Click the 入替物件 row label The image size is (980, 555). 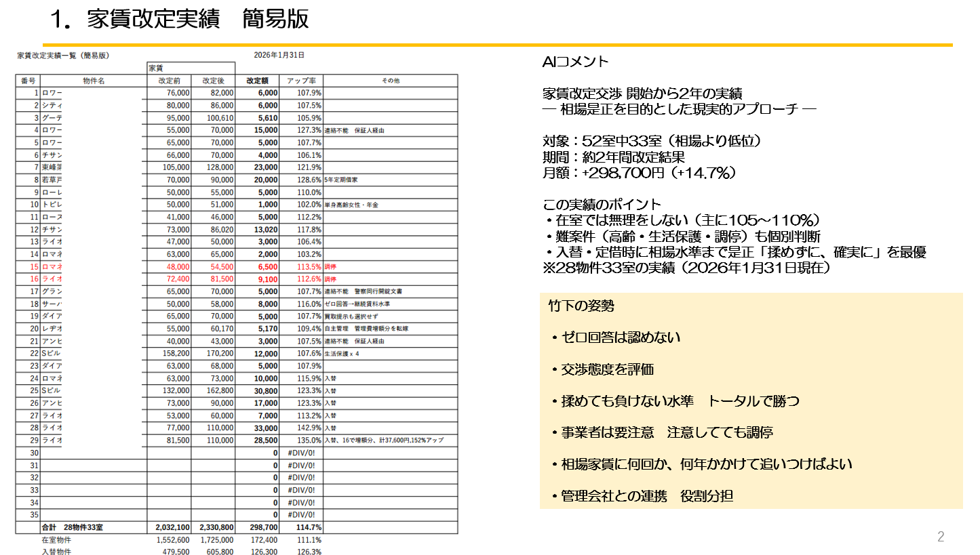pyautogui.click(x=56, y=552)
